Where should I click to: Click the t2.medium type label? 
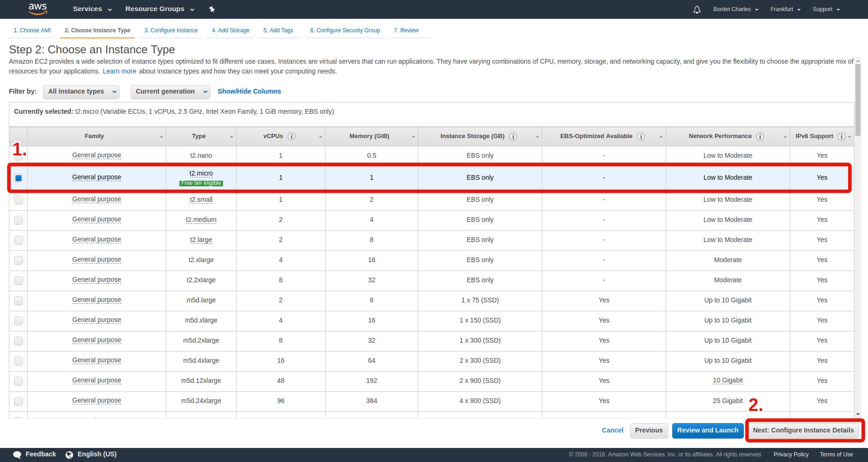pos(201,220)
